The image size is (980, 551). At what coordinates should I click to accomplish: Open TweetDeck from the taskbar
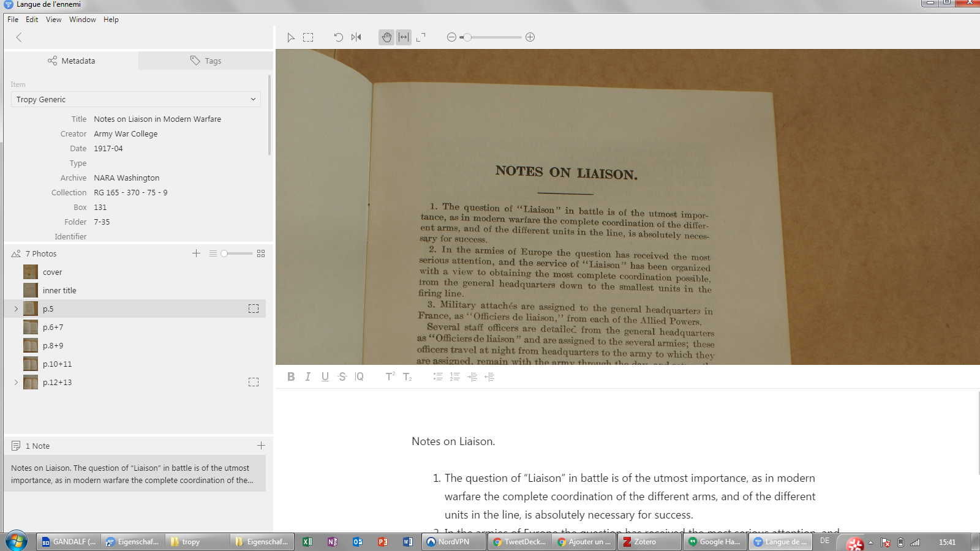tap(520, 542)
